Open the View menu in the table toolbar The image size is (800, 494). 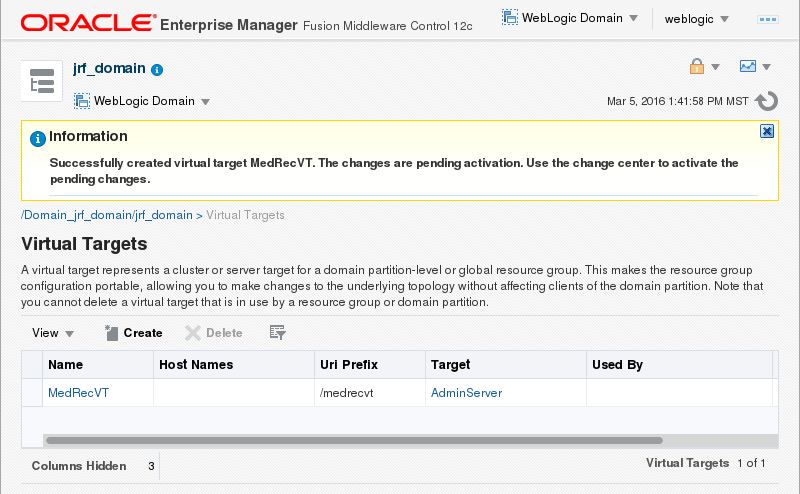[x=53, y=333]
